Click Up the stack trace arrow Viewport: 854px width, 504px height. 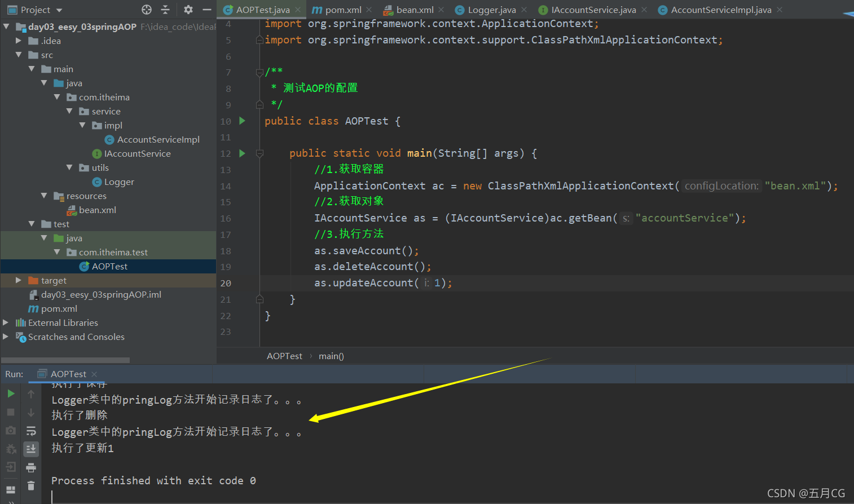point(31,394)
